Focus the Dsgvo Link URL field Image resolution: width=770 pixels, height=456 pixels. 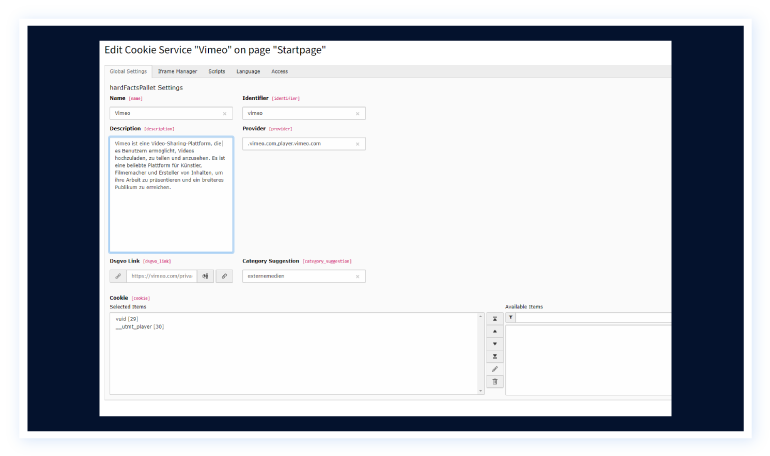click(162, 276)
